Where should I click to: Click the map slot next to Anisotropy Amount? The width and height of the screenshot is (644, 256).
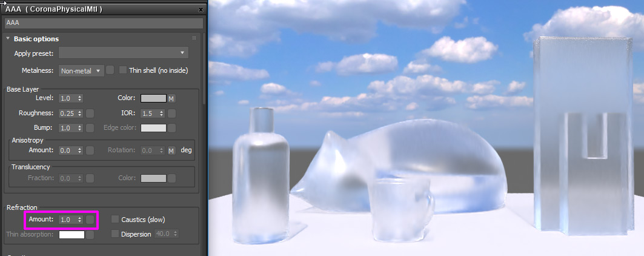pos(90,150)
